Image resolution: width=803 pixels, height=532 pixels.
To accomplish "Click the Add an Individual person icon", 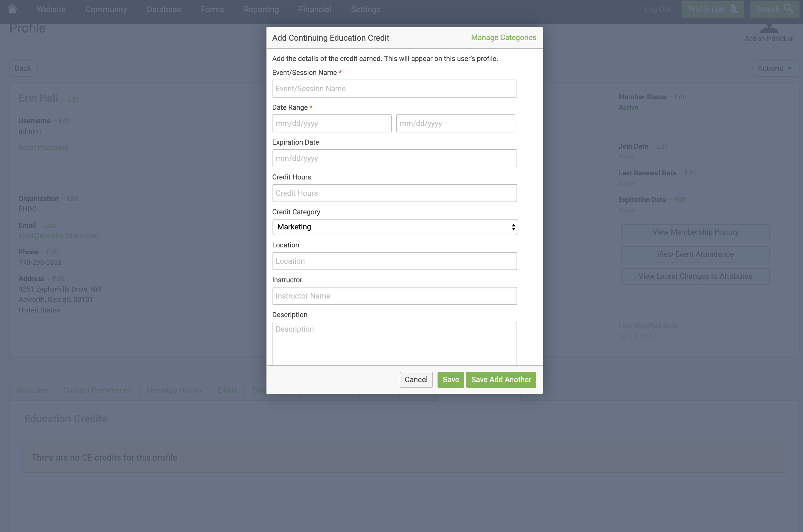I will point(769,28).
